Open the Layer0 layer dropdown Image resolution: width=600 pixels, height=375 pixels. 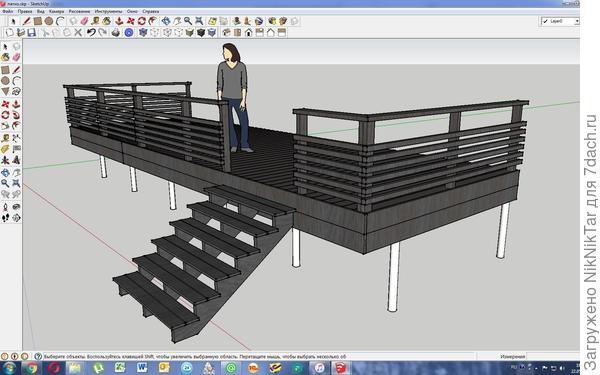pos(560,21)
